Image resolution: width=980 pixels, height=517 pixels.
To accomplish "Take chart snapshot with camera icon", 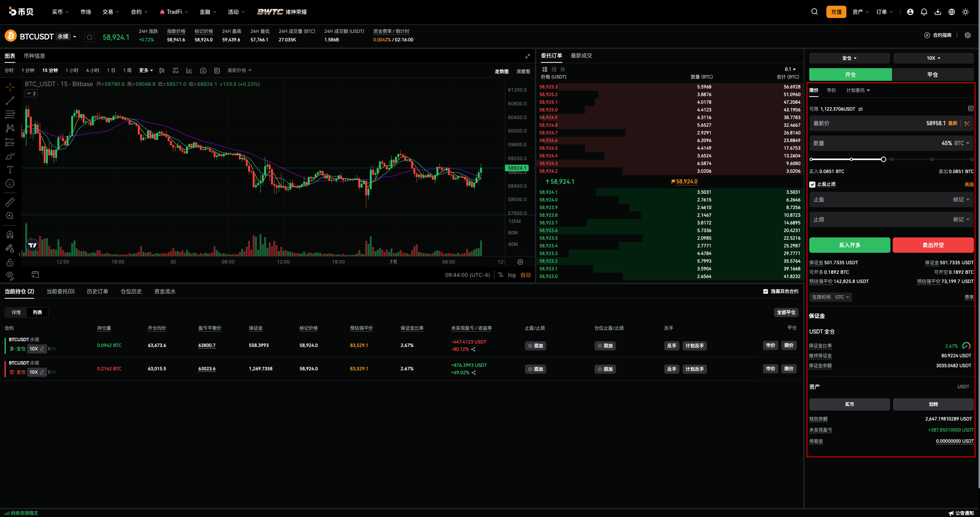I will point(203,70).
